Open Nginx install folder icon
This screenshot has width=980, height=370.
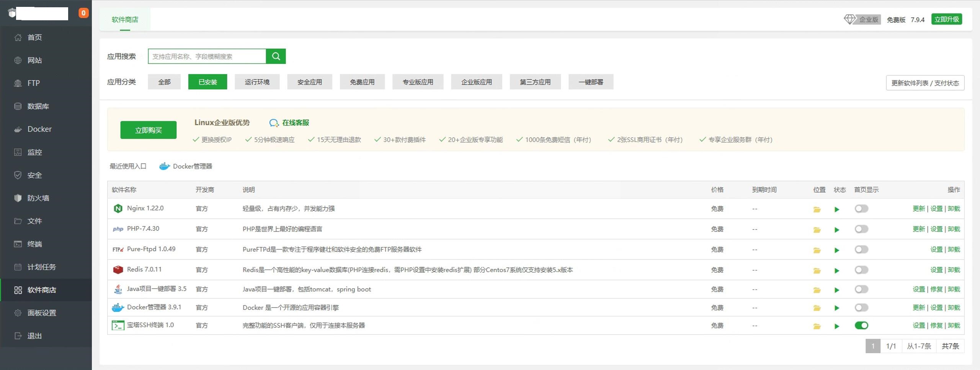click(x=817, y=209)
